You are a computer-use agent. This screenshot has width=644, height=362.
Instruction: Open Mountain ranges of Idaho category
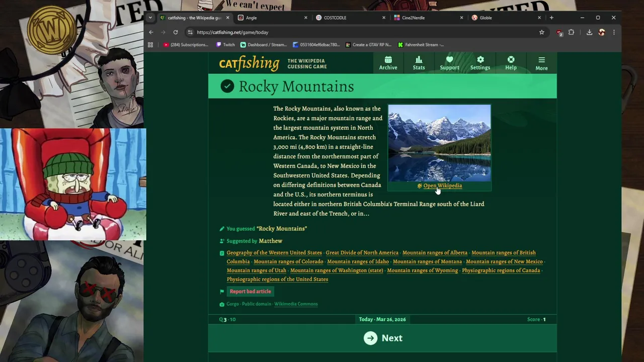pyautogui.click(x=358, y=261)
